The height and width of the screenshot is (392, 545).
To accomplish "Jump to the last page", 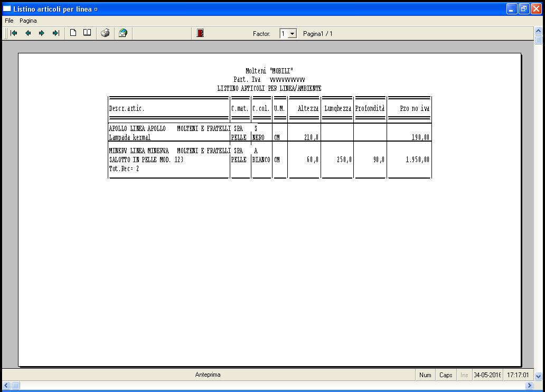I will click(56, 33).
